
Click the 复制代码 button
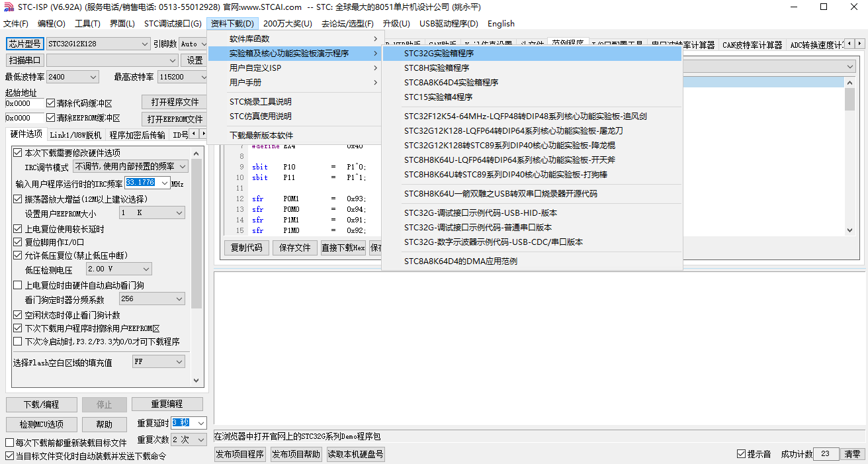coord(247,248)
